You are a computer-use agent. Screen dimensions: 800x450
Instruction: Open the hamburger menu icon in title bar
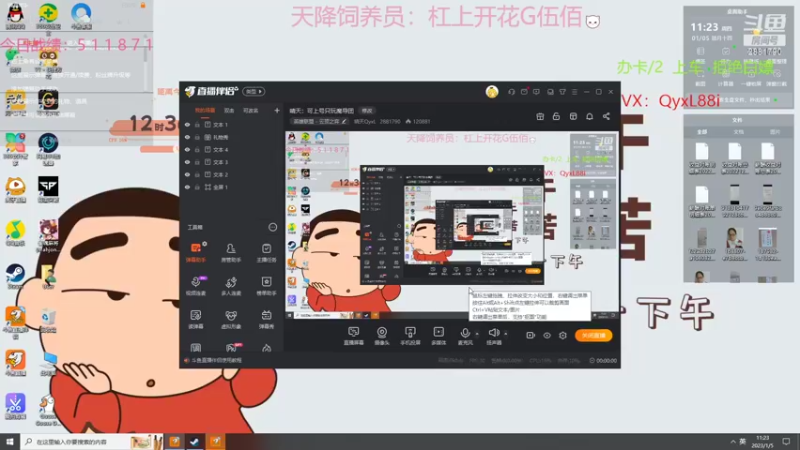(x=574, y=92)
